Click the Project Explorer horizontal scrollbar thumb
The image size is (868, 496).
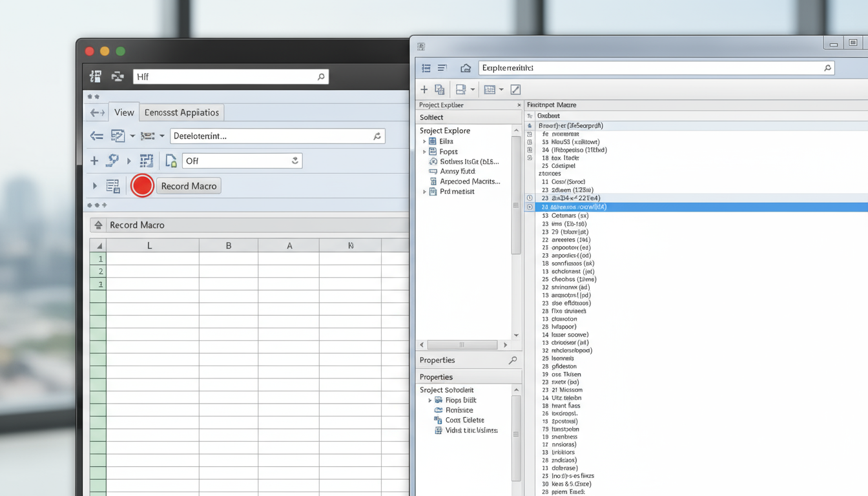(x=462, y=345)
